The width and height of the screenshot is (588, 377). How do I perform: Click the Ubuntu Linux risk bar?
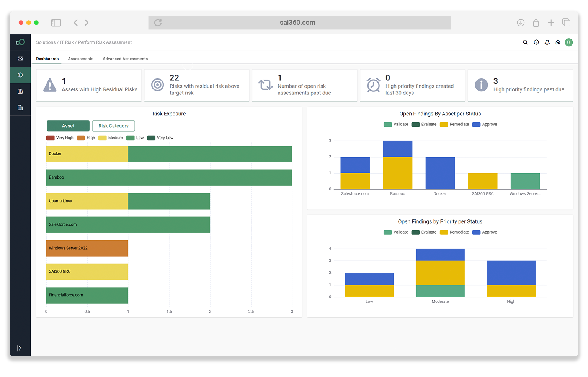[x=128, y=201]
